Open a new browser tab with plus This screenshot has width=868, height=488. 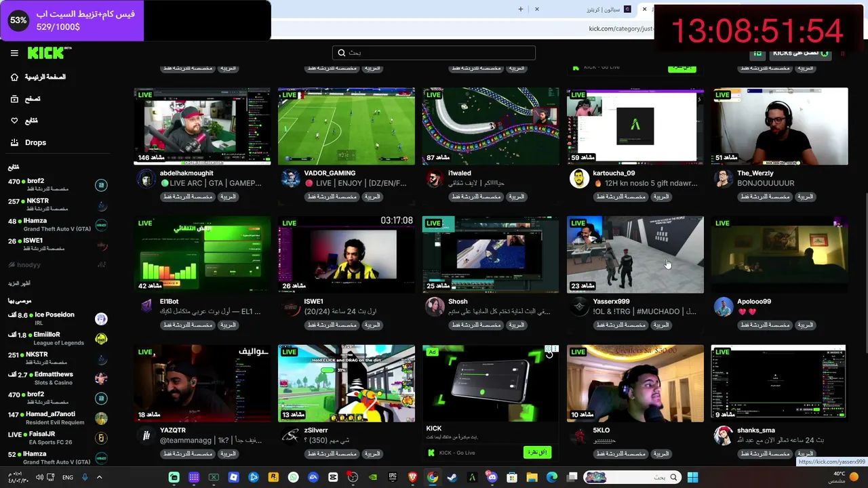pyautogui.click(x=521, y=9)
